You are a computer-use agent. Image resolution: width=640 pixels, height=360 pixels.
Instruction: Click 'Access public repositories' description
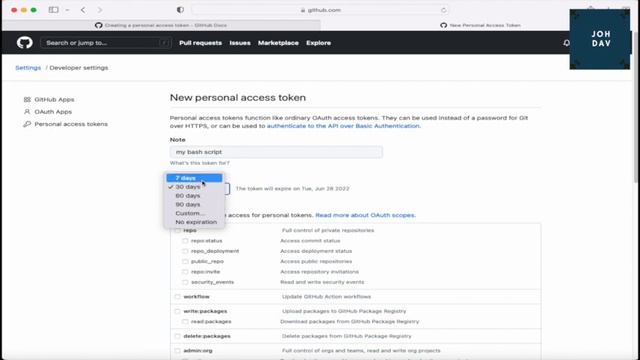pyautogui.click(x=316, y=261)
